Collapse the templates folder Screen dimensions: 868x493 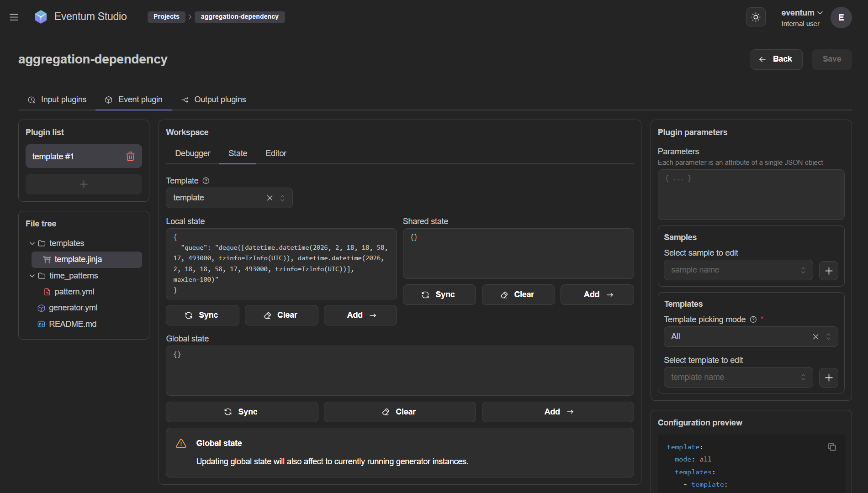[32, 244]
